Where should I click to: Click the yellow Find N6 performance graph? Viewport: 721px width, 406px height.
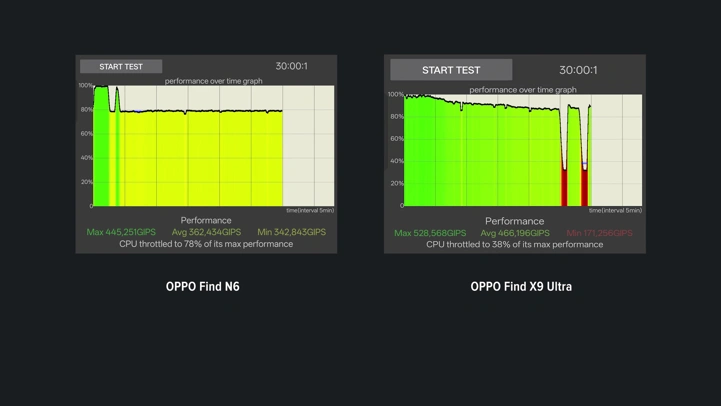pos(213,146)
